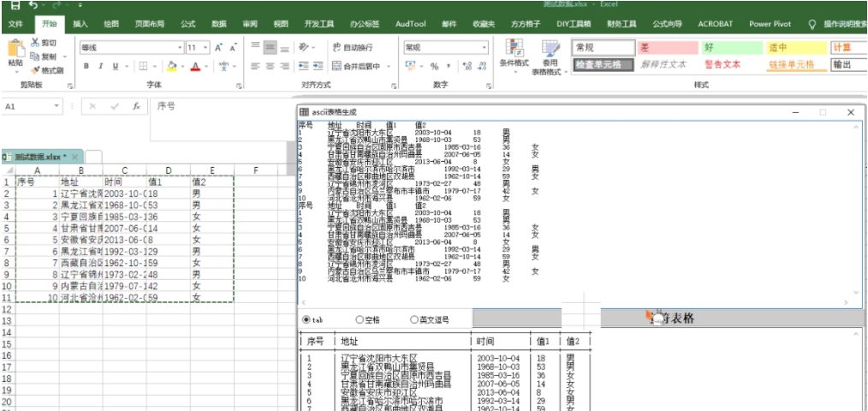Click the Paste (粘贴) icon

[15, 50]
